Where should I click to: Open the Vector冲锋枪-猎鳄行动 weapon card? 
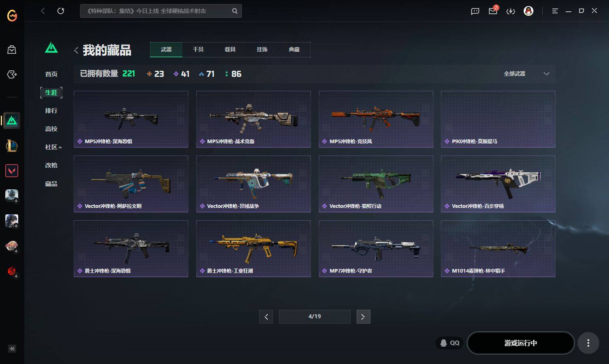(376, 184)
